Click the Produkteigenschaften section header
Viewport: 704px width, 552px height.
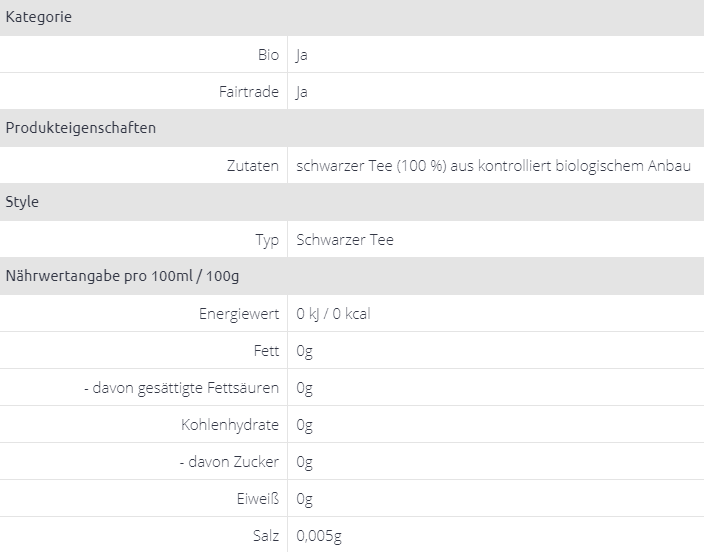pyautogui.click(x=81, y=128)
